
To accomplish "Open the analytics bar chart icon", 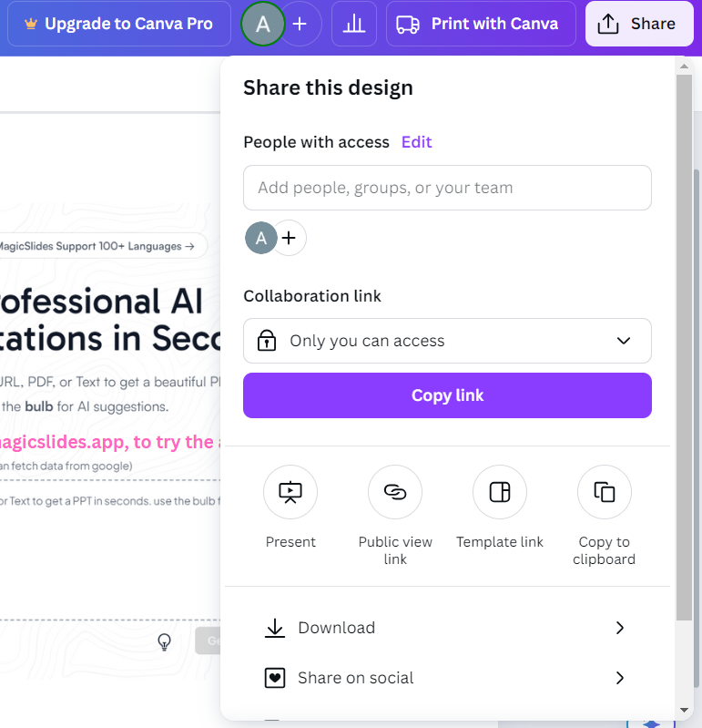I will pos(353,24).
